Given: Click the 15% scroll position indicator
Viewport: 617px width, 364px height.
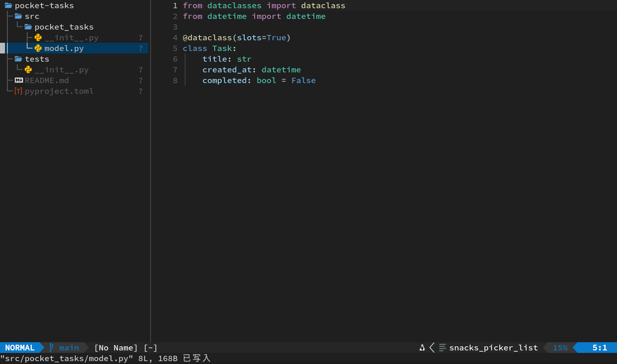Looking at the screenshot, I should point(560,348).
